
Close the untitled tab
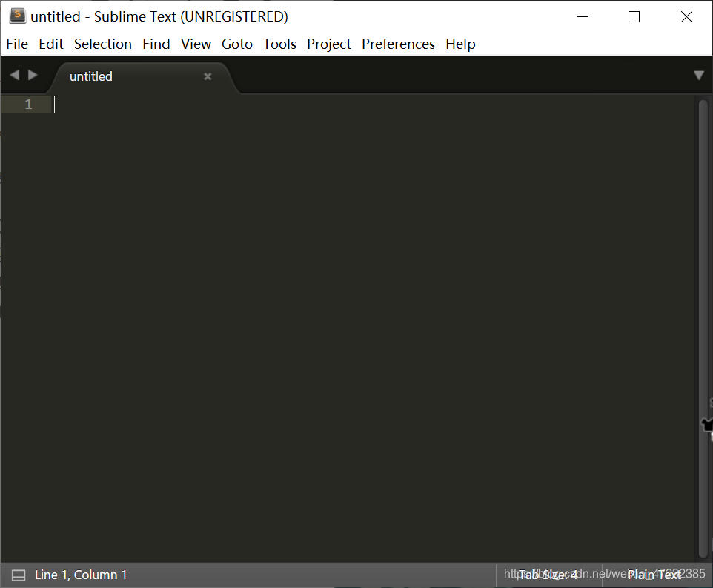point(208,76)
